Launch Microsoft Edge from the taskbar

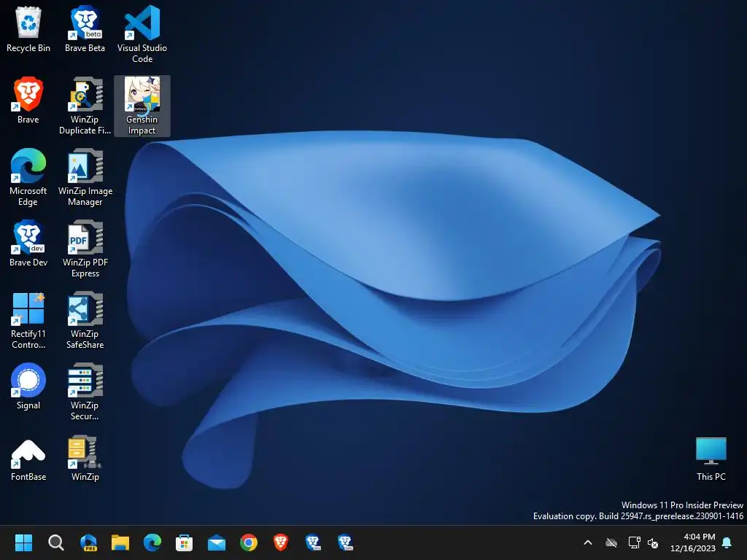tap(152, 542)
